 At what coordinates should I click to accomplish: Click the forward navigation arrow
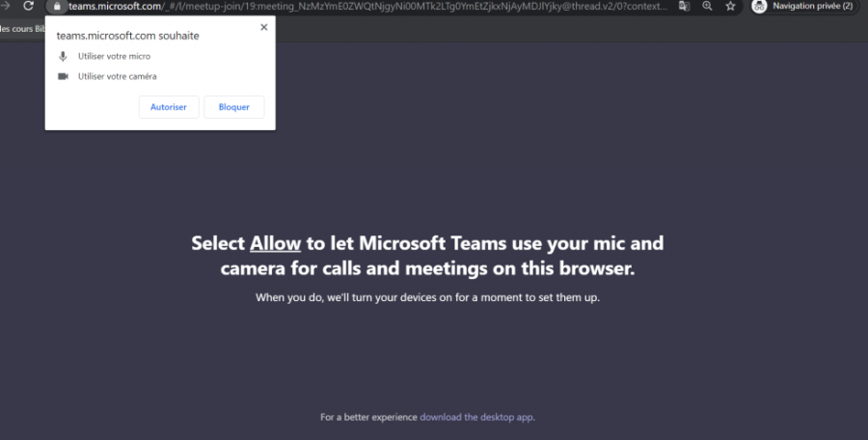click(6, 6)
